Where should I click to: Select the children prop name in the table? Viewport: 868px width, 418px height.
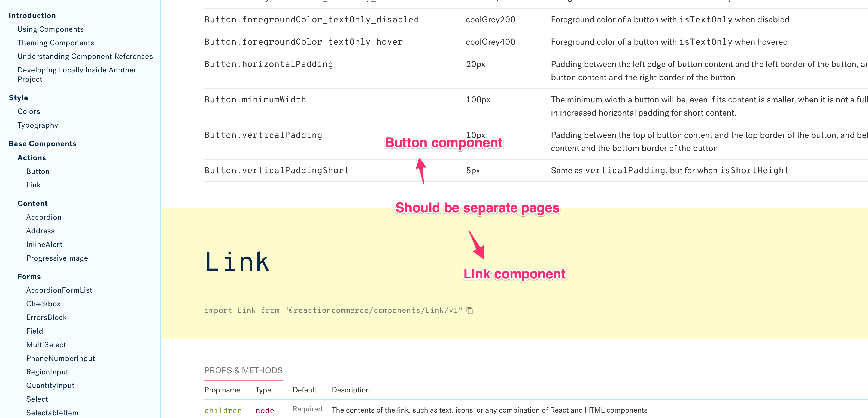point(223,410)
